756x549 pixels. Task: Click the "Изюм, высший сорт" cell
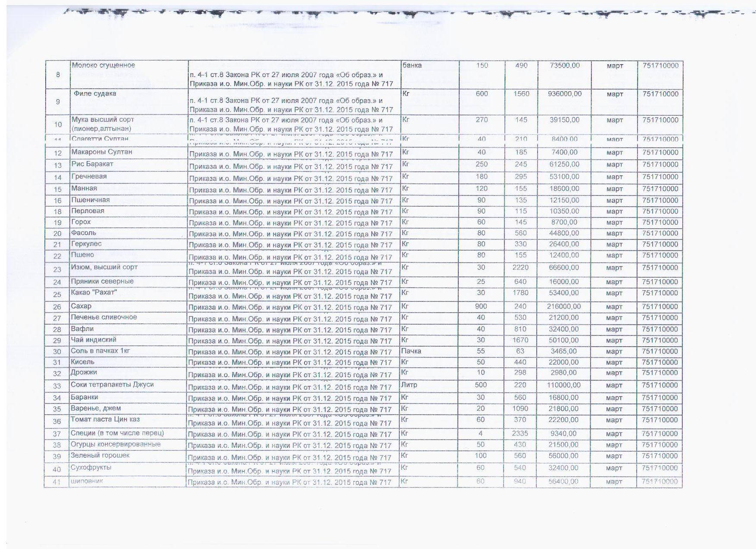[x=128, y=269]
